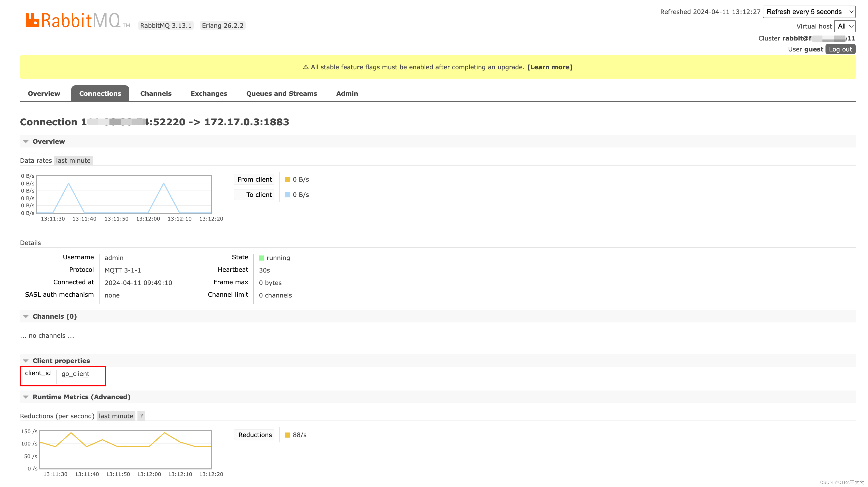Viewport: 868px width, 487px height.
Task: Click the blue To client legend square
Action: [x=287, y=195]
